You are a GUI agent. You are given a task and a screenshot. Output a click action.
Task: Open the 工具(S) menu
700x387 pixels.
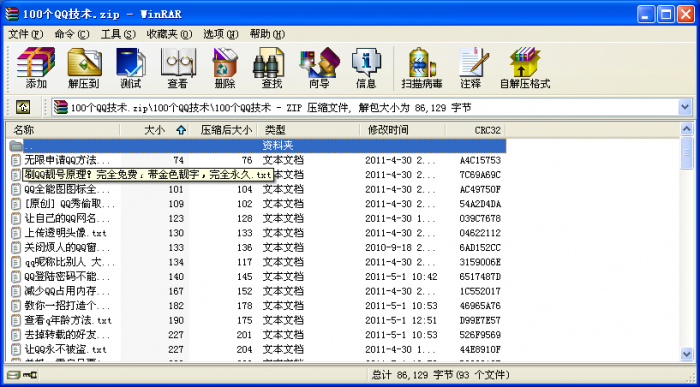coord(118,34)
